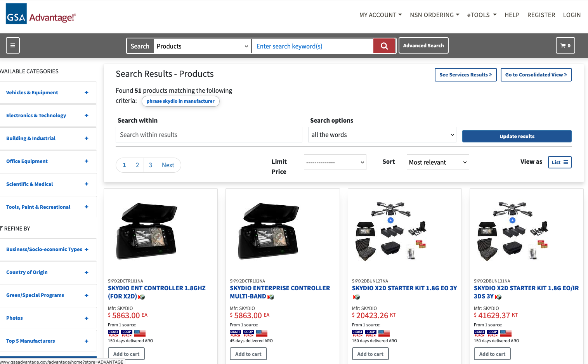The width and height of the screenshot is (588, 364).
Task: Open the MY ACCOUNT menu
Action: click(380, 15)
